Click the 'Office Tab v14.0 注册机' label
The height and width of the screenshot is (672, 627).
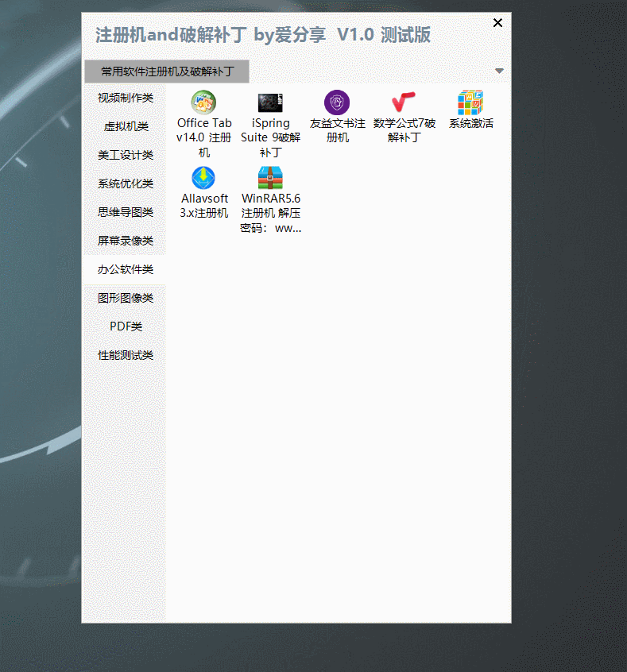(203, 137)
